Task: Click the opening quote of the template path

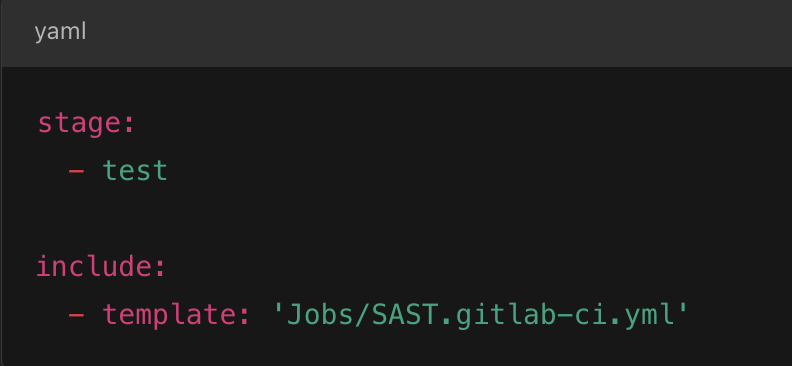Action: click(x=277, y=308)
